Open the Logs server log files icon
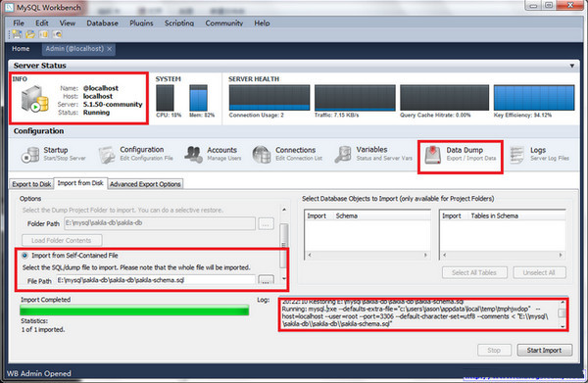Viewport: 588px width, 383px height. [517, 155]
